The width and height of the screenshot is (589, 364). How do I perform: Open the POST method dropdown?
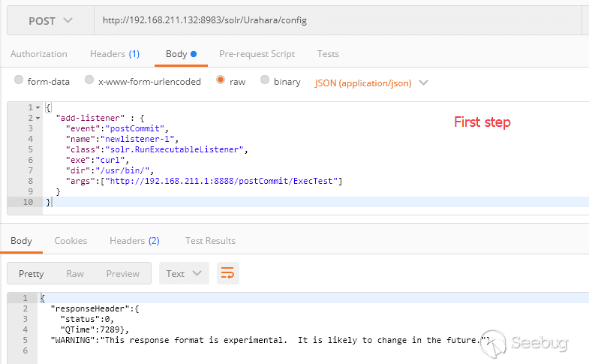[49, 21]
